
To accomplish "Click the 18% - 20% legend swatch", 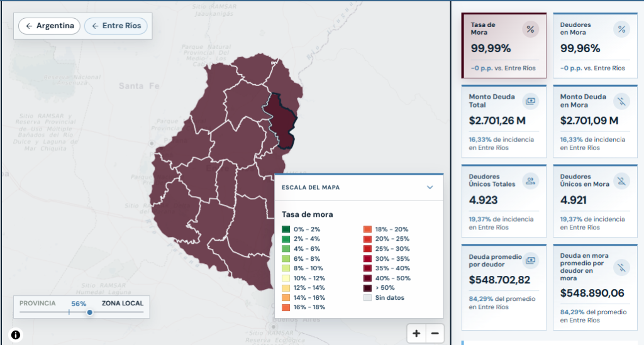I will pyautogui.click(x=367, y=229).
